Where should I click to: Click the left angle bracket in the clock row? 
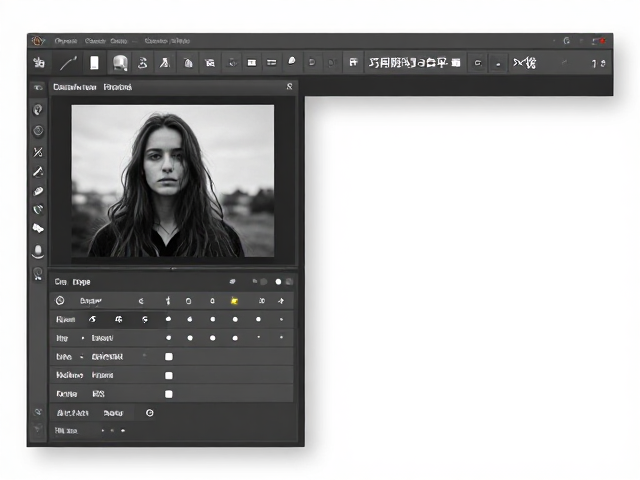[x=141, y=301]
